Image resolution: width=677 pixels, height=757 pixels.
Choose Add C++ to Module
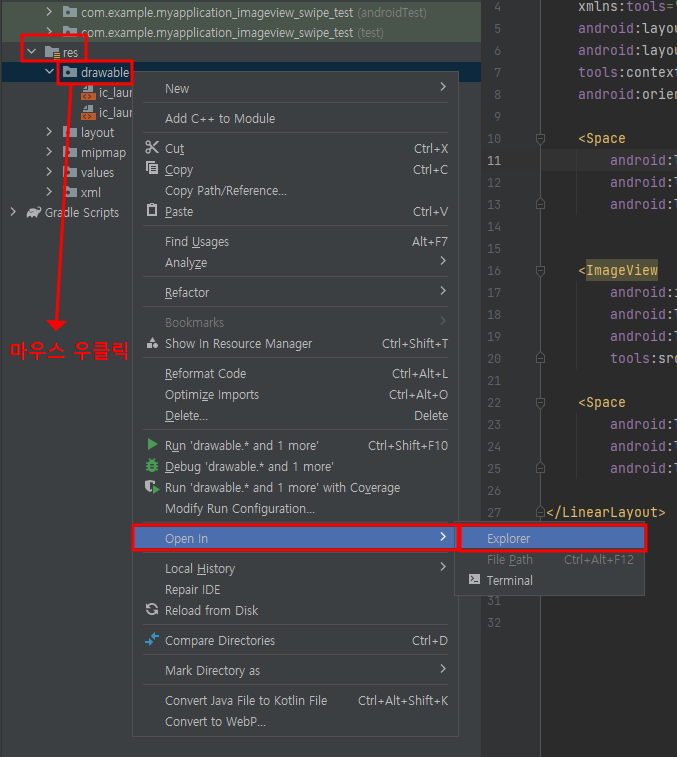pos(296,118)
